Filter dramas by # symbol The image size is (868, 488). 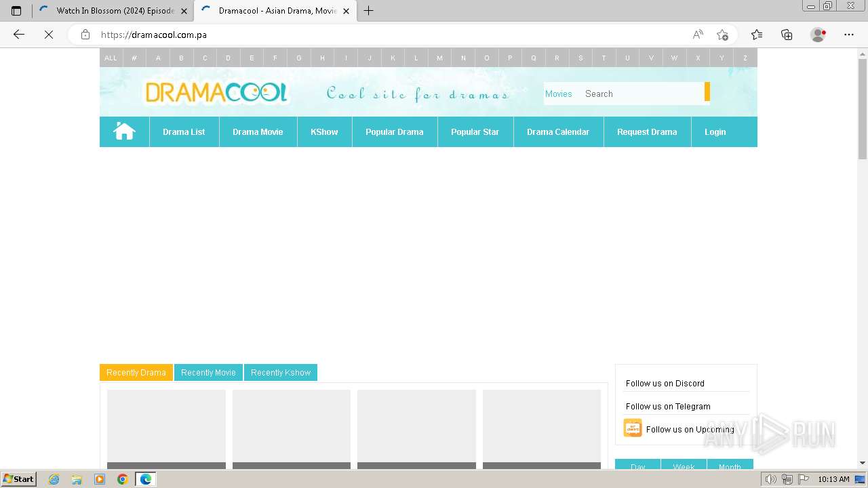[134, 58]
